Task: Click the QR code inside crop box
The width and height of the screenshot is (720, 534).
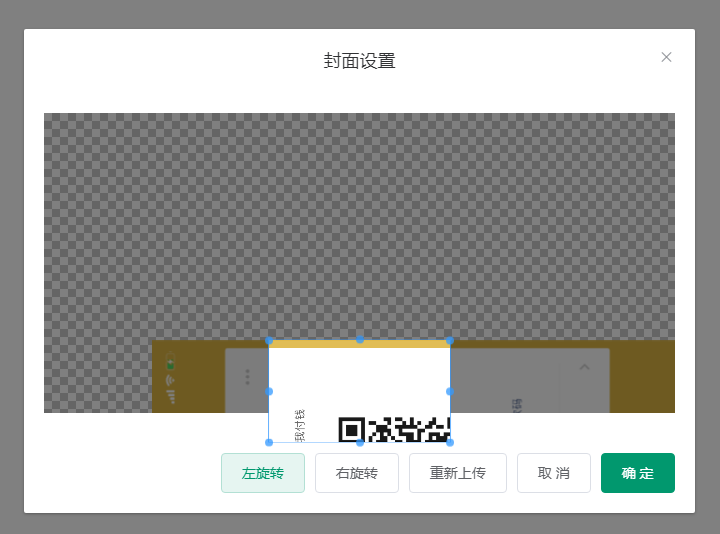Action: 394,430
